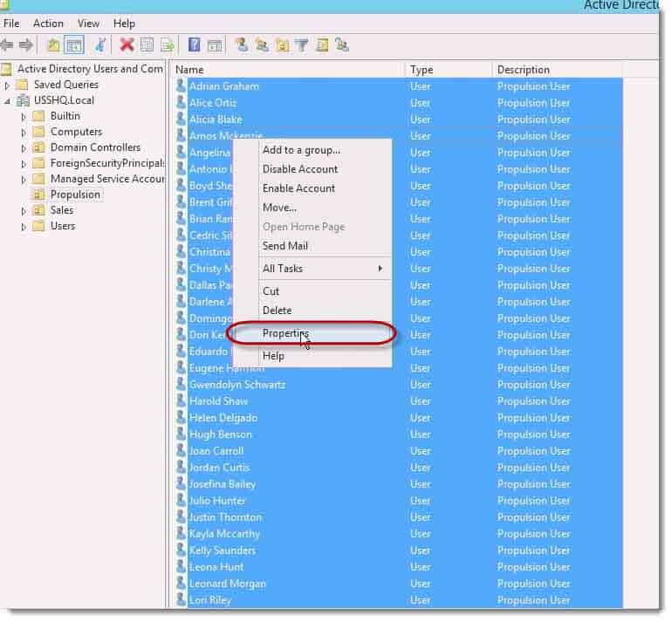This screenshot has height=622, width=672.
Task: Click the Domain Controllers folder icon
Action: click(38, 147)
